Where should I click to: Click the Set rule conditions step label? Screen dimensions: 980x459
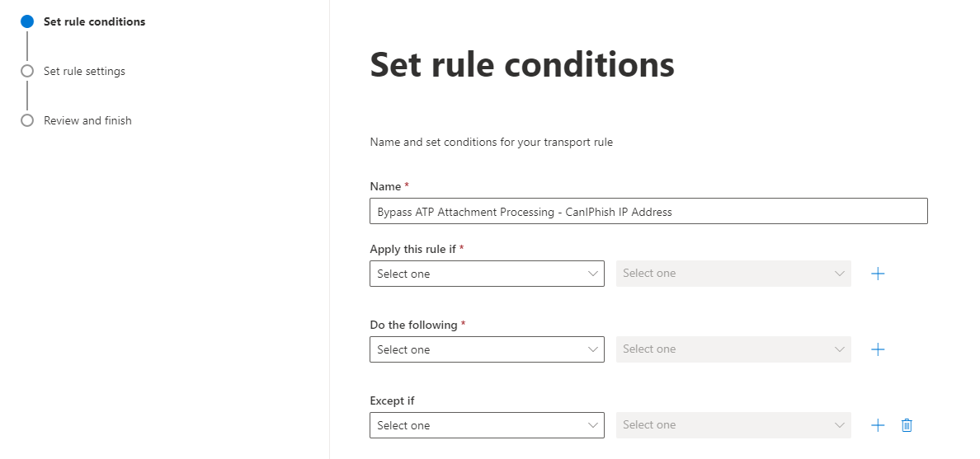tap(94, 22)
